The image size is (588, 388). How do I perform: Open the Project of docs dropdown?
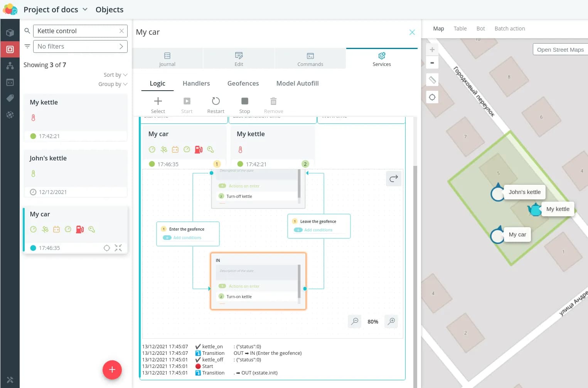(56, 10)
